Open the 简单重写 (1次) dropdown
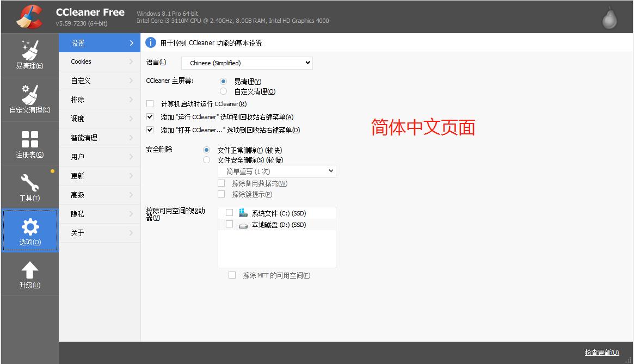Screen dimensions: 634x364 [276, 171]
